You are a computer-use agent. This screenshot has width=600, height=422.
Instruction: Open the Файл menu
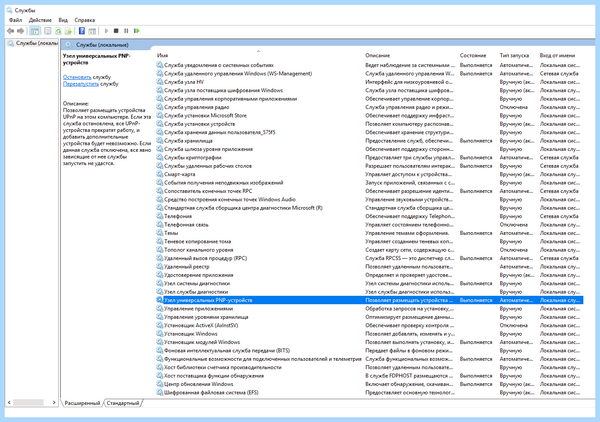click(x=15, y=20)
